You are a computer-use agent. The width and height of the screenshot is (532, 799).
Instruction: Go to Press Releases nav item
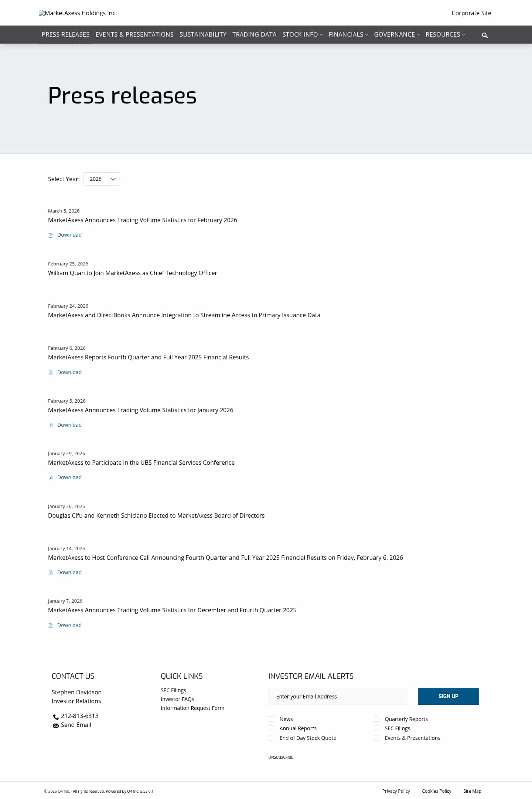[x=65, y=34]
